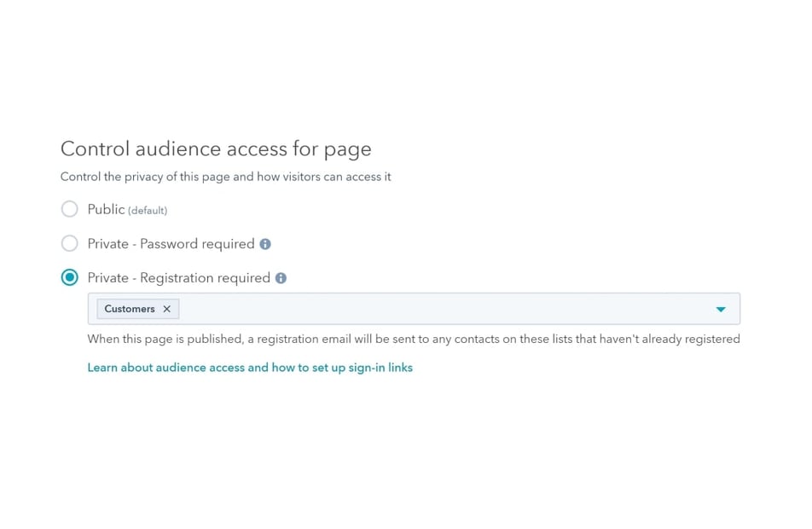Click the "(default)" text next to Public
This screenshot has width=812, height=529.
(148, 210)
